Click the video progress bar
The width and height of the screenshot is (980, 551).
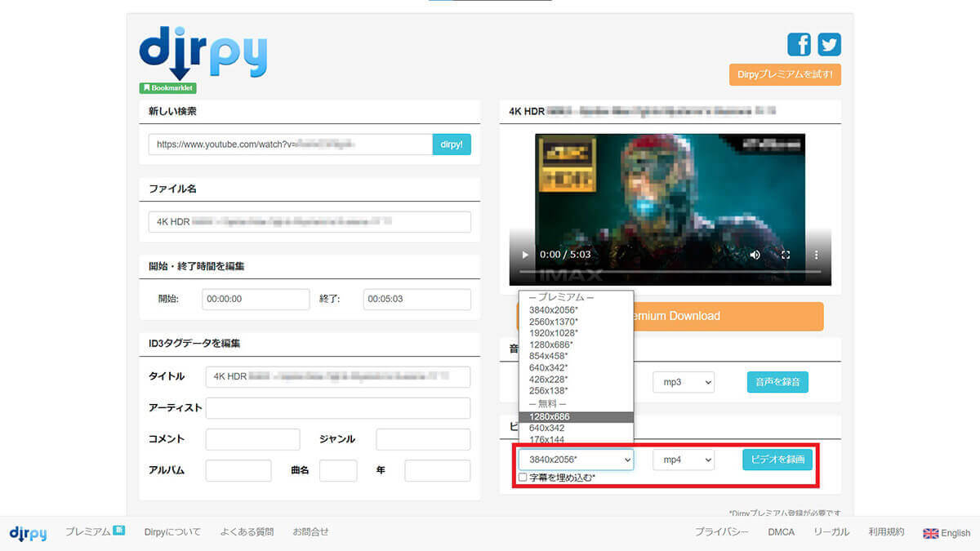tap(670, 271)
